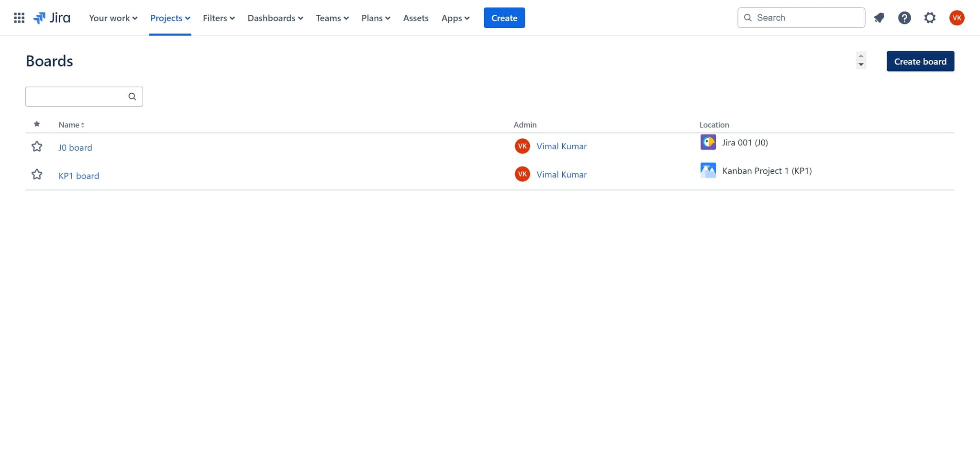Expand the Your work dropdown

(113, 18)
